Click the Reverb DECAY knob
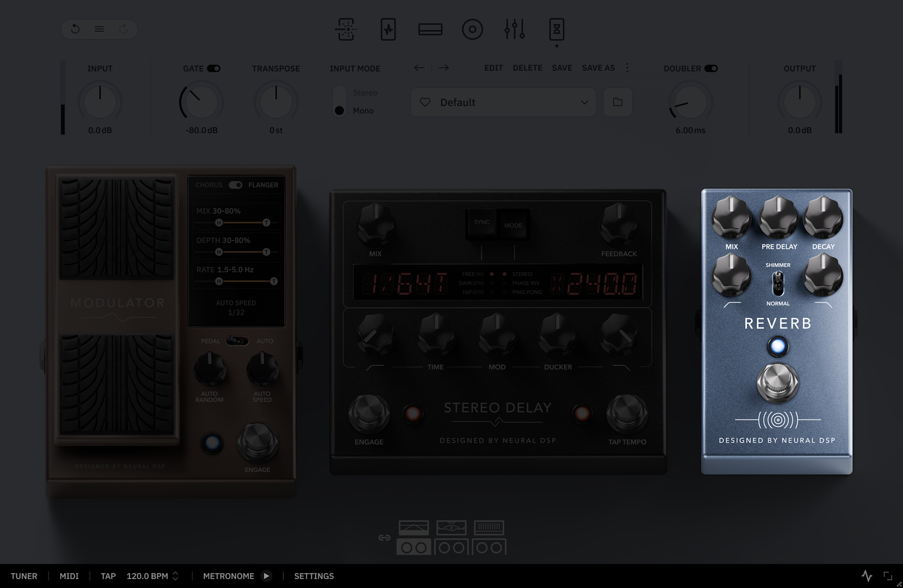Screen dimensions: 903x588 (x=823, y=218)
